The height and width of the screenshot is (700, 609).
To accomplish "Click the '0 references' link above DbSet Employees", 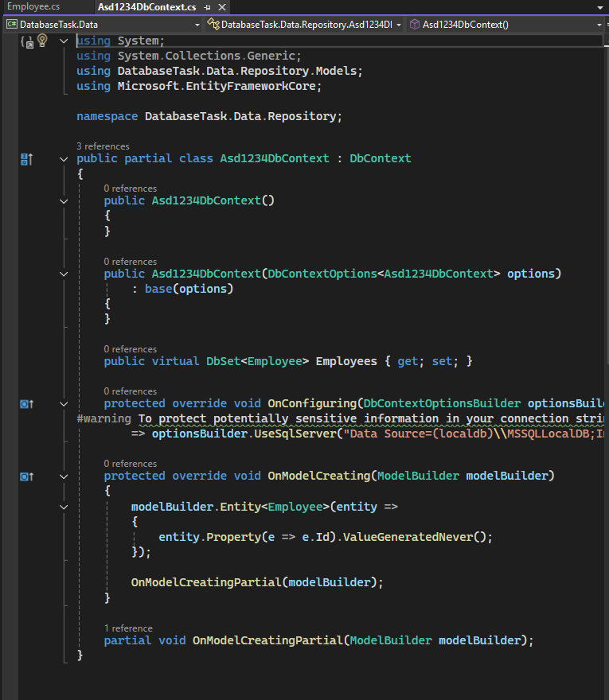I will click(x=130, y=349).
